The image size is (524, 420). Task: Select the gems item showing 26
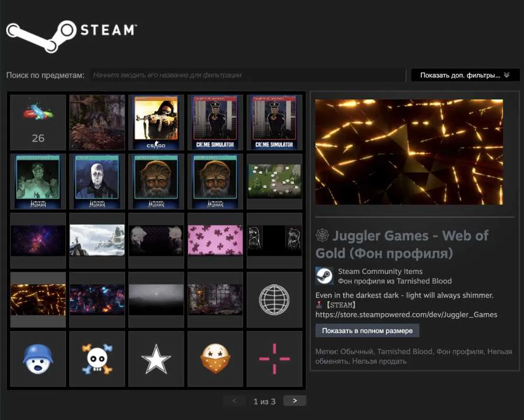(x=38, y=122)
